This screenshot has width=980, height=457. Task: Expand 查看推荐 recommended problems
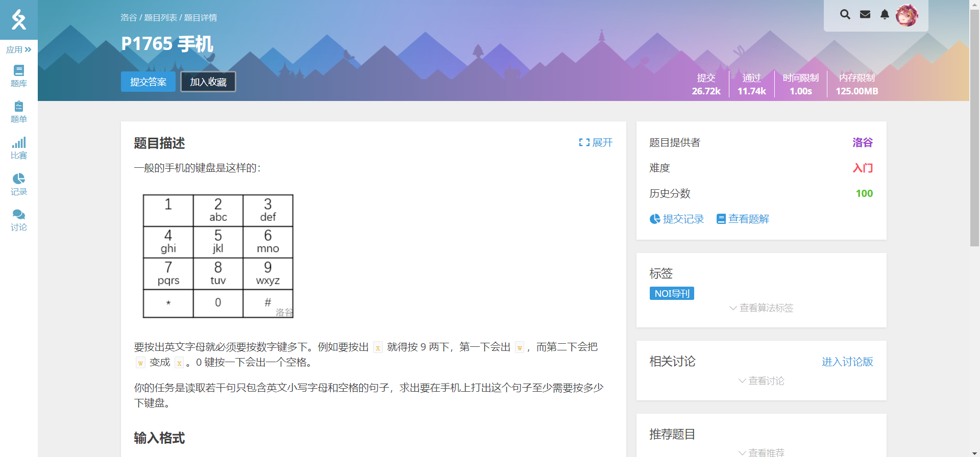coord(761,452)
